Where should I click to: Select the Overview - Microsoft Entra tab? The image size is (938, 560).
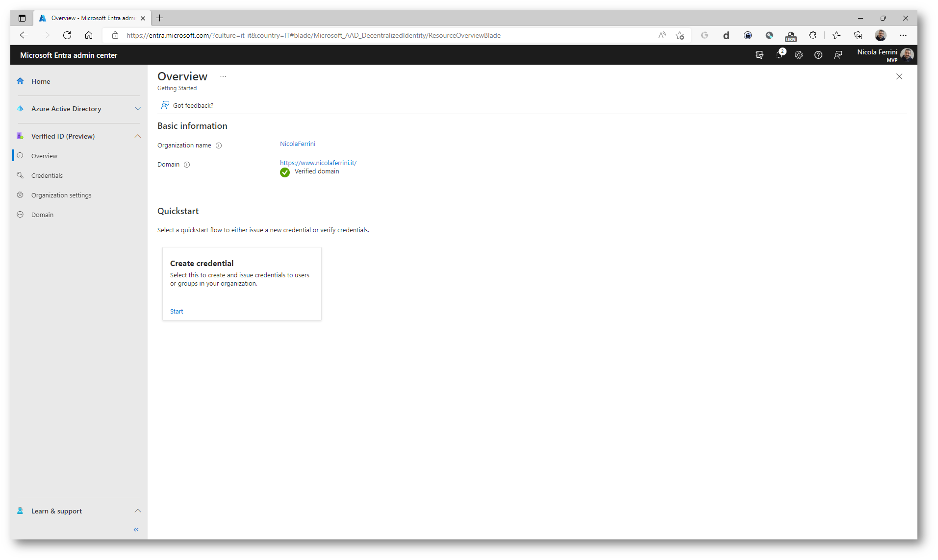coord(93,18)
